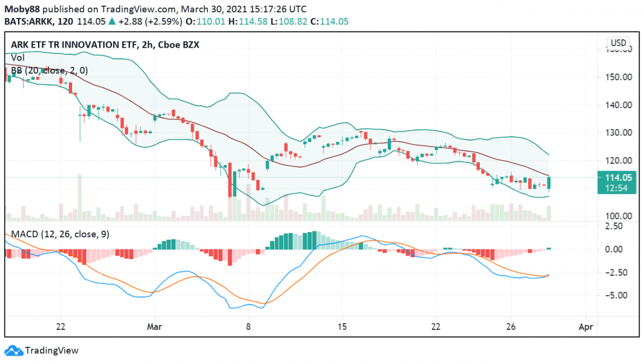Click the Moby88 author name
This screenshot has height=364, width=644.
22,9
